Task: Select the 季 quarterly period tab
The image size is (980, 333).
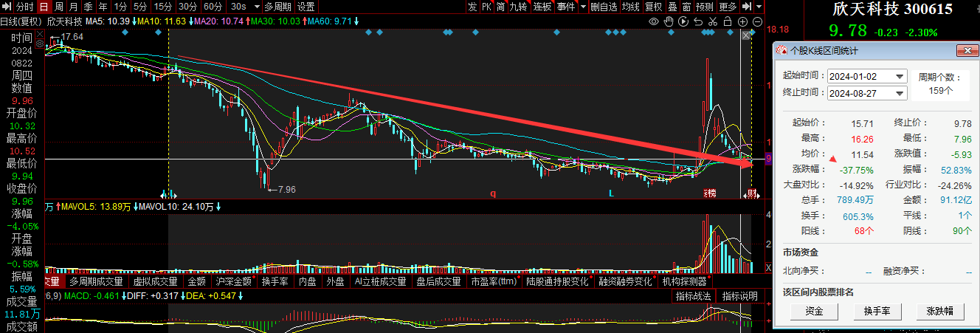Action: [x=87, y=7]
